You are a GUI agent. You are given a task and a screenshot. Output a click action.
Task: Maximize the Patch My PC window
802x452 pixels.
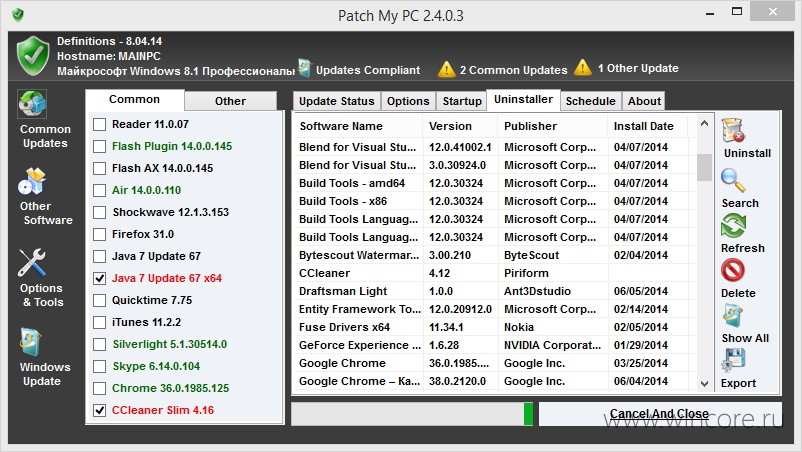coord(737,11)
